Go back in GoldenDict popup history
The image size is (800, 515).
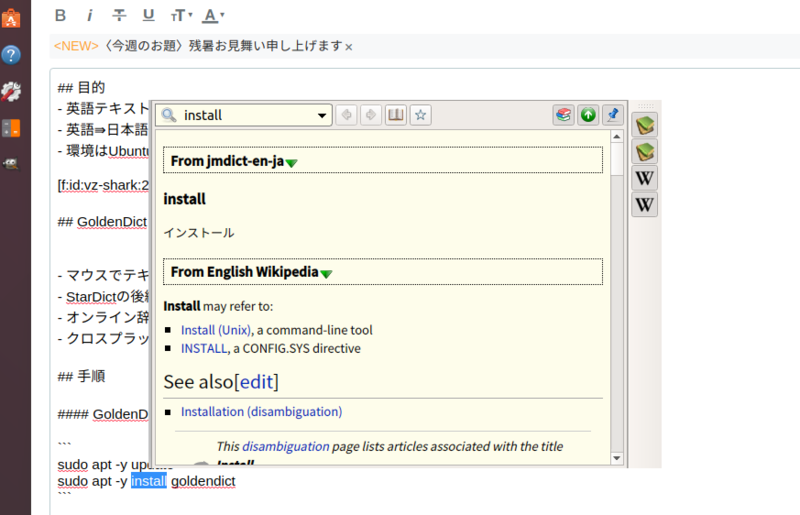point(347,115)
